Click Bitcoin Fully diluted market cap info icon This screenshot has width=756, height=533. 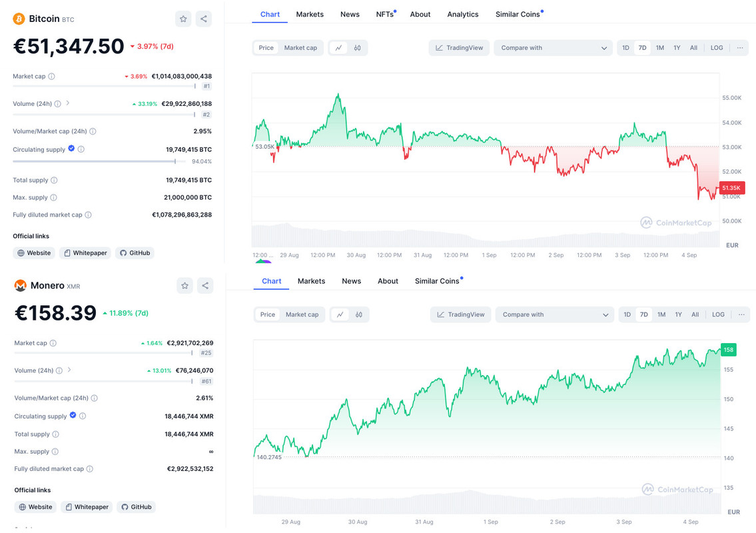tap(88, 215)
